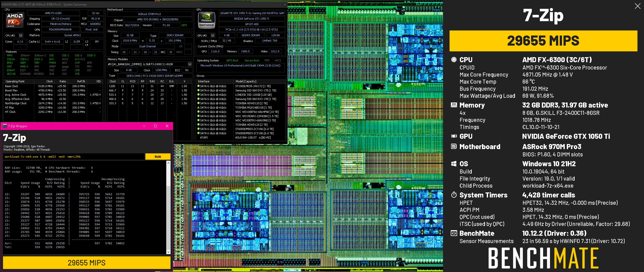The height and width of the screenshot is (272, 644).
Task: Click the Socket AM3r2 platform field
Action: [x=72, y=35]
